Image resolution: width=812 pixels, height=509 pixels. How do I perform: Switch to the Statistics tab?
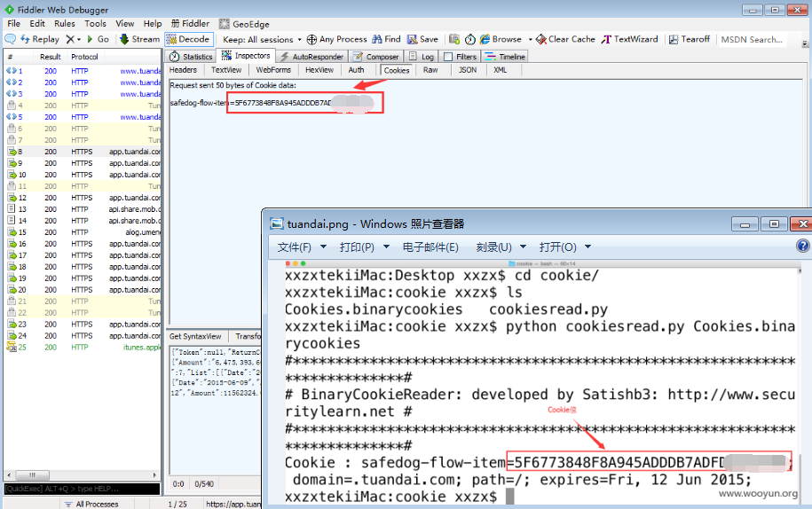191,57
